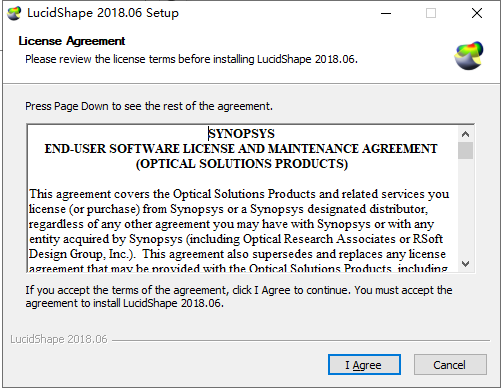This screenshot has width=503, height=390.
Task: Click the (OPTICAL SOLUTIONS PRODUCTS) heading line
Action: [243, 164]
